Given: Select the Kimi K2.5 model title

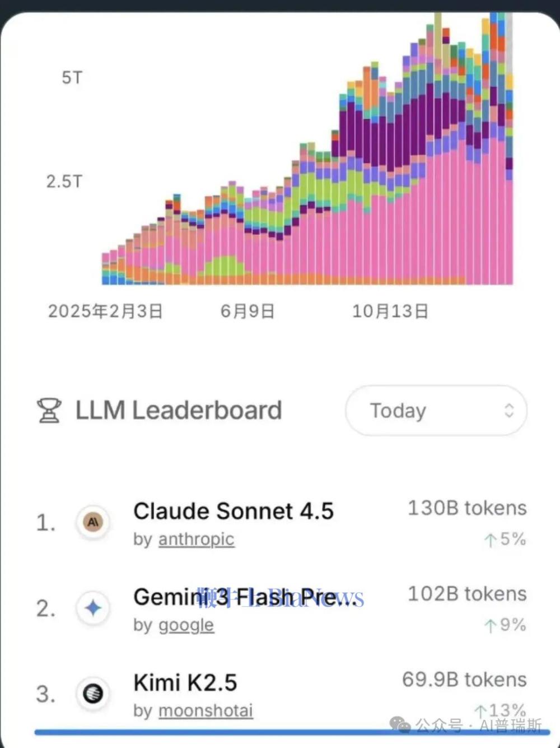Looking at the screenshot, I should (x=185, y=683).
